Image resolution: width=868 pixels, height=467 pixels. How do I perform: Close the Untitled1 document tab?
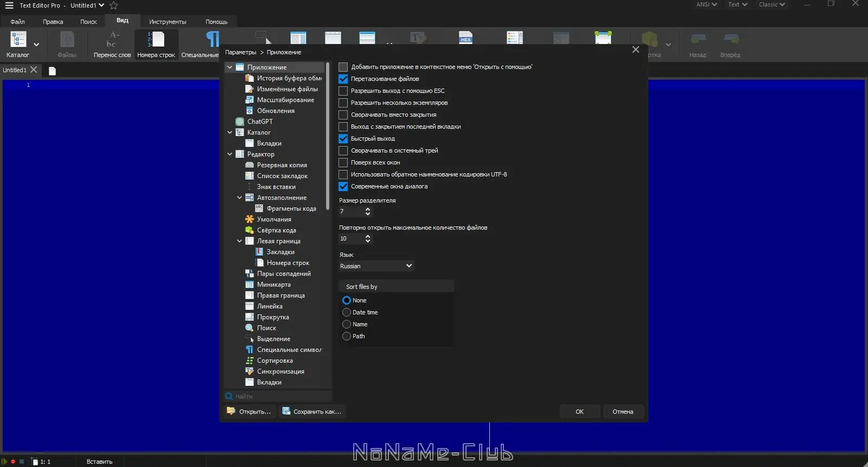point(34,70)
